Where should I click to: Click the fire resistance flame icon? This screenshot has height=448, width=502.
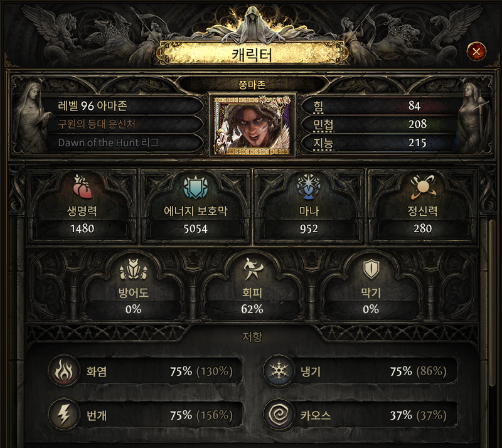(x=64, y=371)
